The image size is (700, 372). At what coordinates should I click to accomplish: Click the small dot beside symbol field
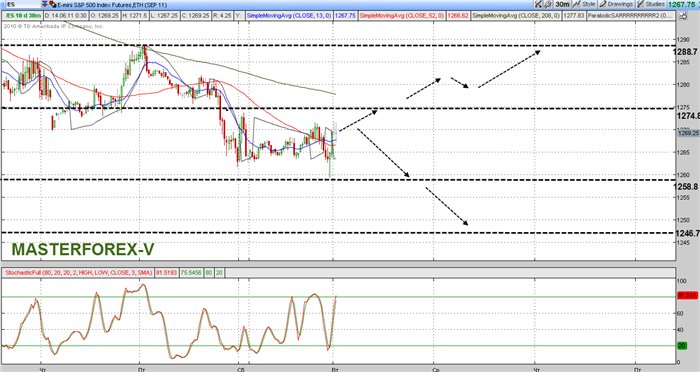[x=2, y=4]
